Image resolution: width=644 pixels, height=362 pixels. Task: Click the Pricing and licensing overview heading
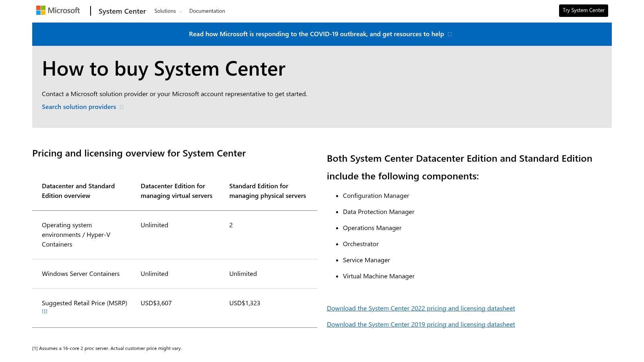pos(139,153)
